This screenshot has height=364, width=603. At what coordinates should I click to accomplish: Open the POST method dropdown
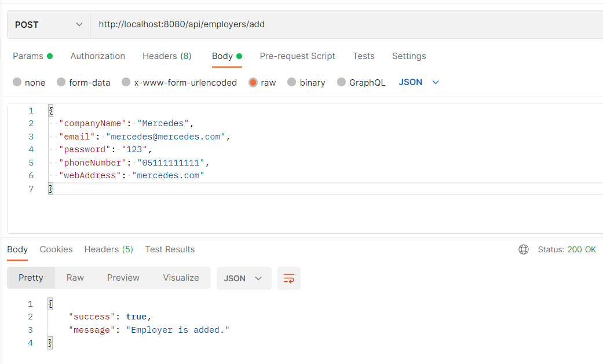46,24
